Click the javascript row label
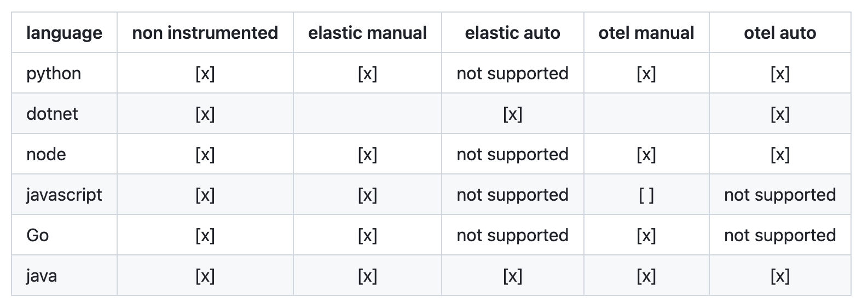The image size is (868, 303). tap(64, 195)
